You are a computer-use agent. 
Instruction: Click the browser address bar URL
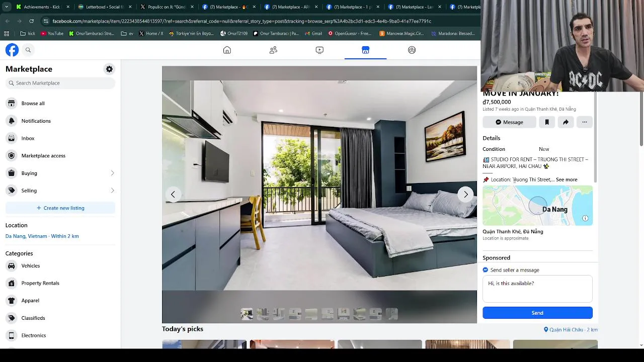pyautogui.click(x=242, y=21)
